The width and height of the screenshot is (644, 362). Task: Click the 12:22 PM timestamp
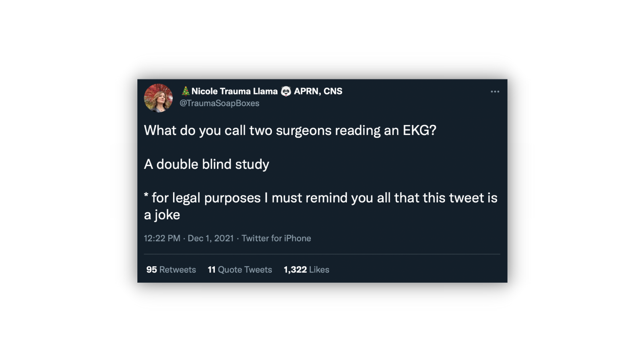[162, 238]
